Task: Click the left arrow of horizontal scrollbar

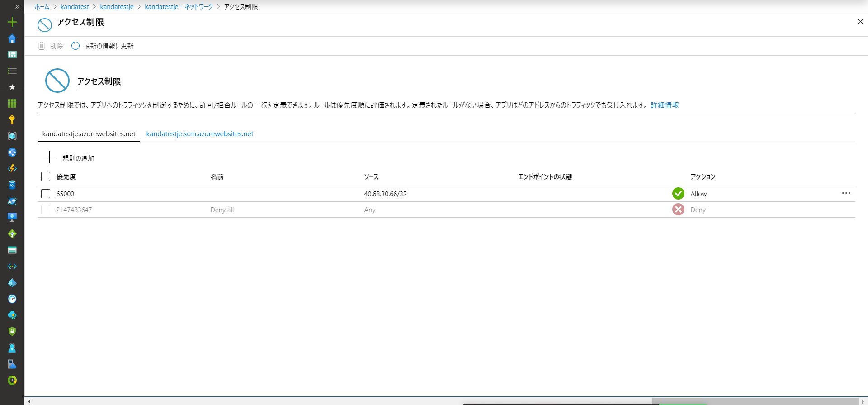Action: coord(29,401)
